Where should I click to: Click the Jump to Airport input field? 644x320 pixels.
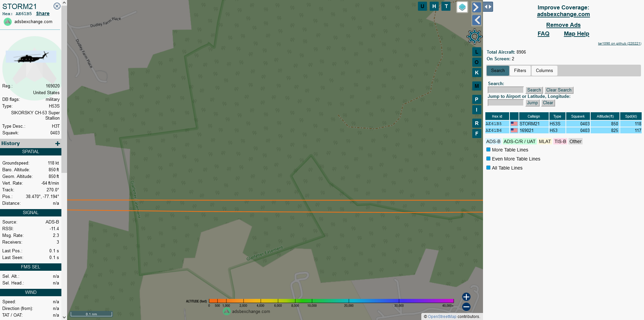pyautogui.click(x=505, y=103)
